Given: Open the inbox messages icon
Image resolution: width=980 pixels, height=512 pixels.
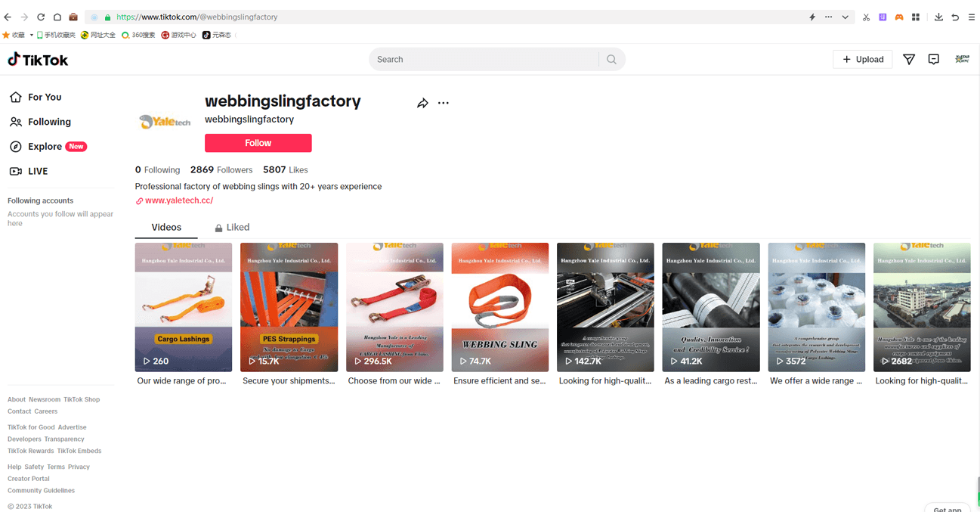Looking at the screenshot, I should [x=934, y=60].
